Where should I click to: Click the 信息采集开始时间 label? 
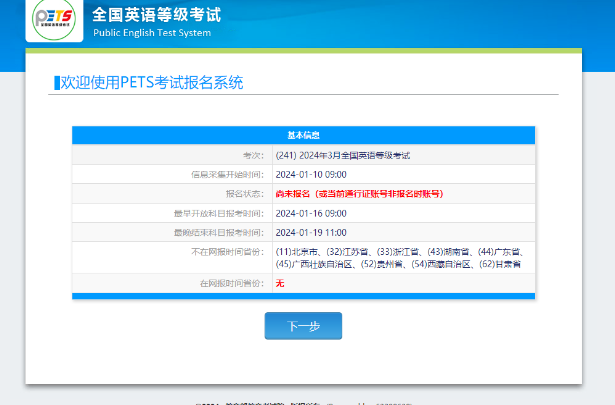tap(227, 174)
